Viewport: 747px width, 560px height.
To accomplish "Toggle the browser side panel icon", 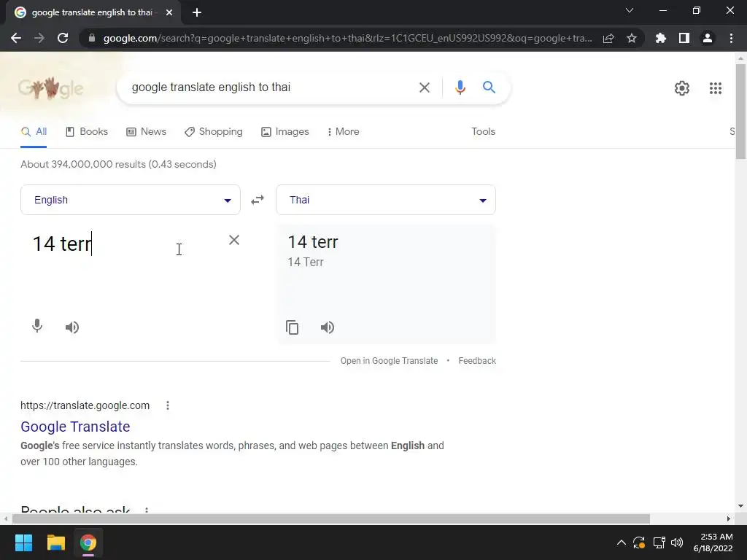I will click(684, 38).
